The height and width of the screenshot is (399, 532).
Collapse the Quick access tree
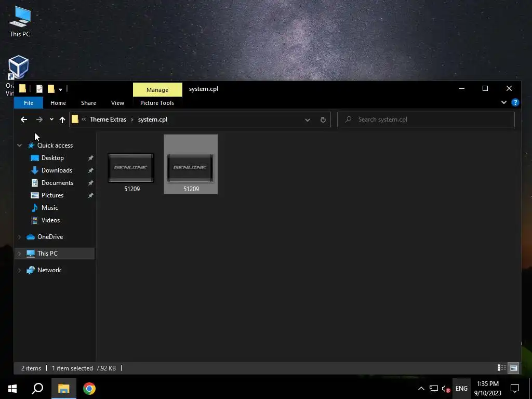click(20, 145)
